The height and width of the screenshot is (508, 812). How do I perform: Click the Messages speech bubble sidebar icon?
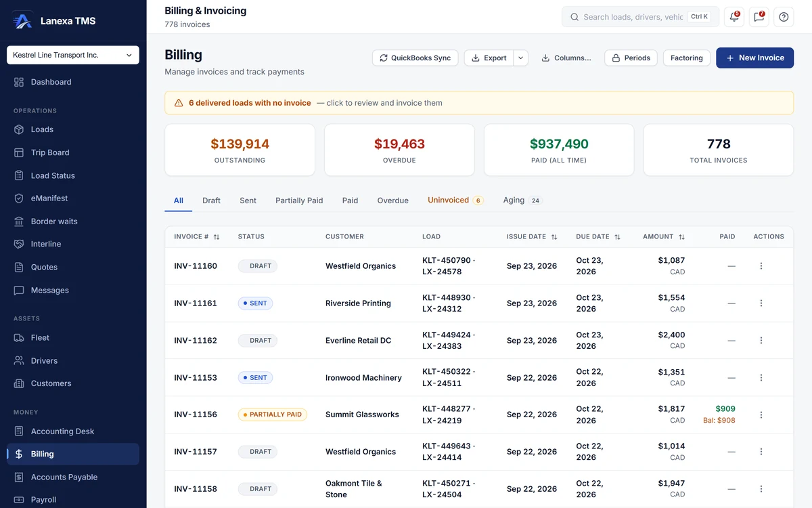pyautogui.click(x=19, y=290)
